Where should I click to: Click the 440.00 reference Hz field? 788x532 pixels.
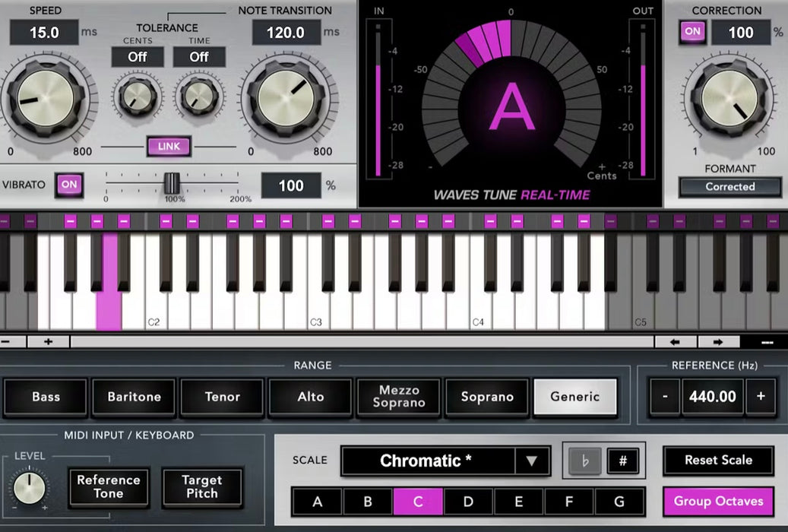coord(713,397)
